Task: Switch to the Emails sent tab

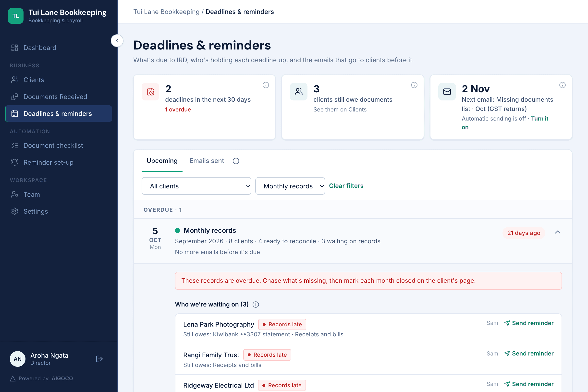Action: (x=207, y=161)
